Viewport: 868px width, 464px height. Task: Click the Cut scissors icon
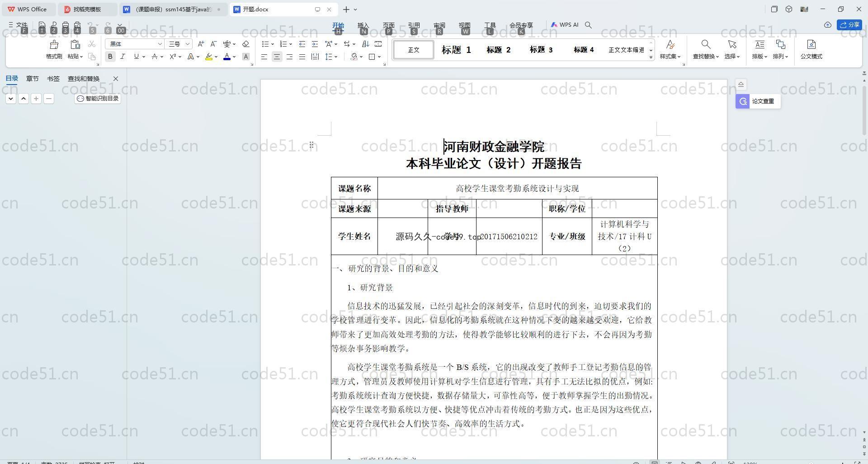pyautogui.click(x=92, y=44)
